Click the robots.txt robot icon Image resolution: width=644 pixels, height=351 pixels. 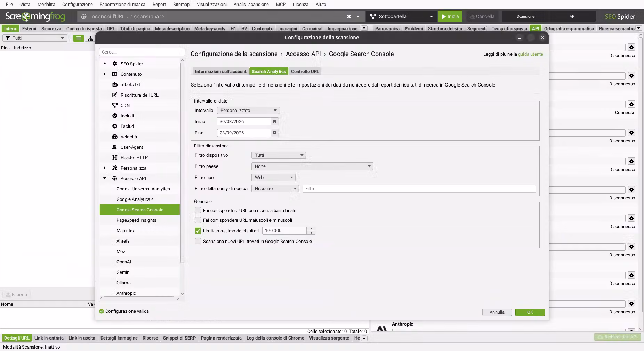114,84
